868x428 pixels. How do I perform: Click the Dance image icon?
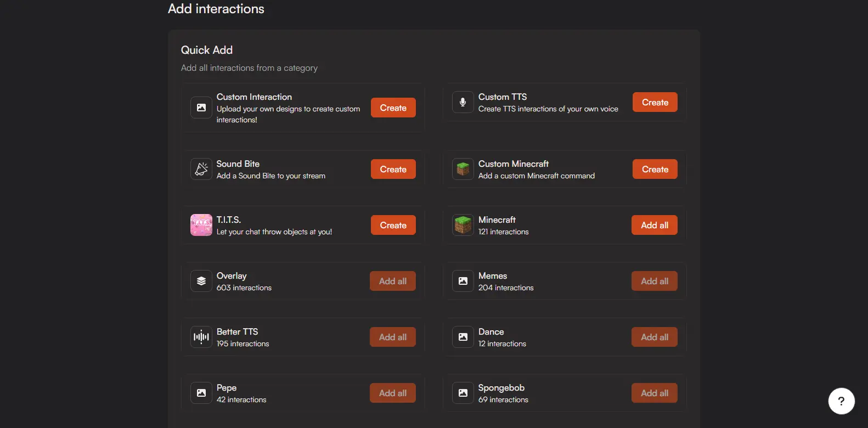[463, 337]
